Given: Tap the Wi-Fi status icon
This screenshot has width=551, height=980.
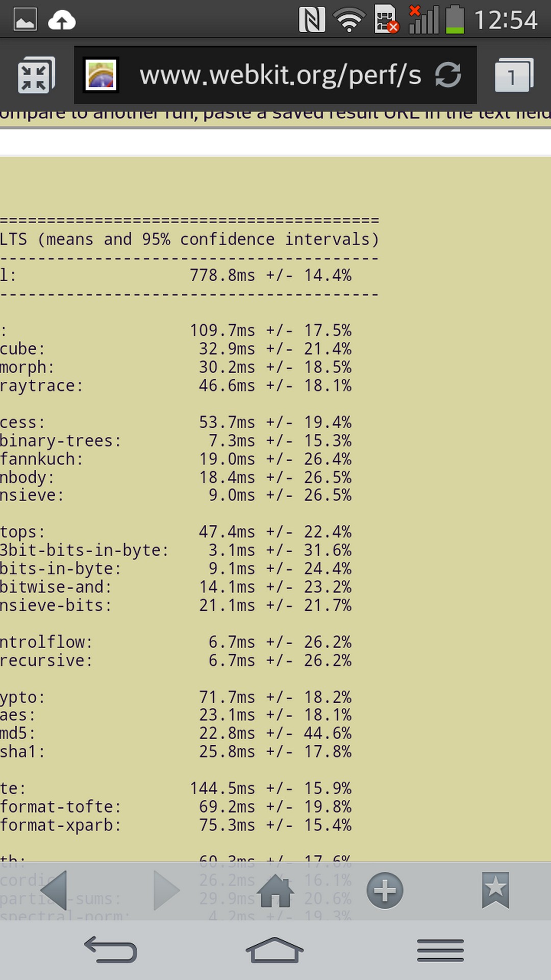Looking at the screenshot, I should [349, 20].
